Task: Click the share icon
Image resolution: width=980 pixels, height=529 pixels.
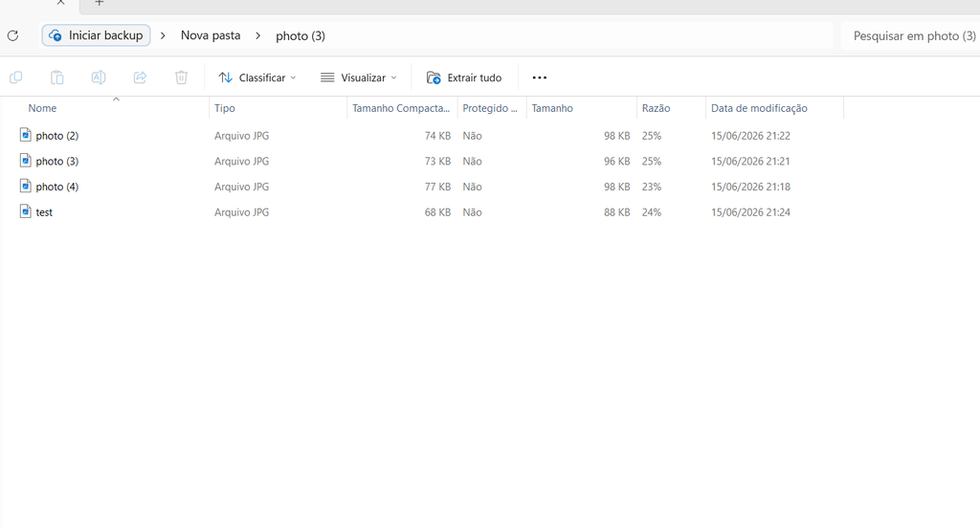Action: click(140, 77)
